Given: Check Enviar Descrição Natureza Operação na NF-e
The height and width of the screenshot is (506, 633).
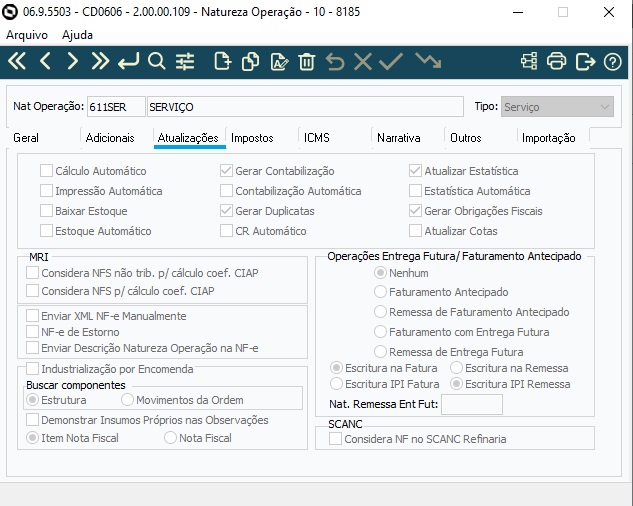Looking at the screenshot, I should (x=32, y=348).
